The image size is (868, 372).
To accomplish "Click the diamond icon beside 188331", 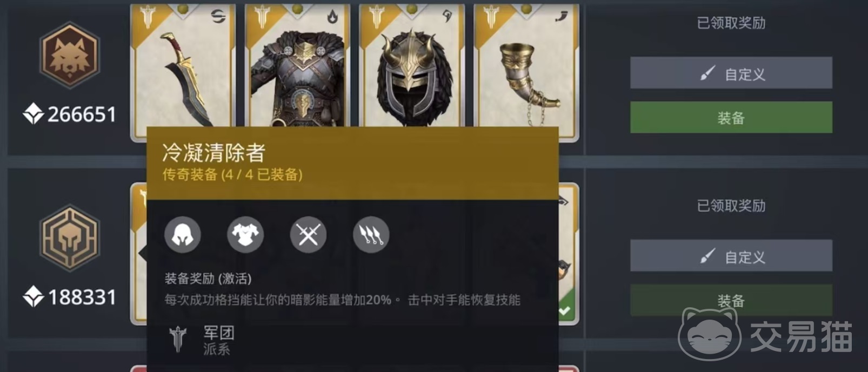I will pyautogui.click(x=34, y=297).
